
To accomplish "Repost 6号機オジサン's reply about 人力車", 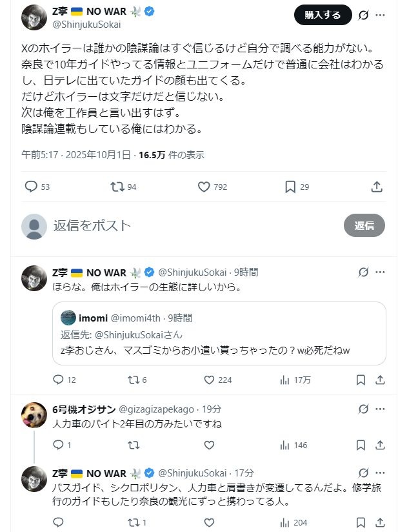I will (134, 445).
